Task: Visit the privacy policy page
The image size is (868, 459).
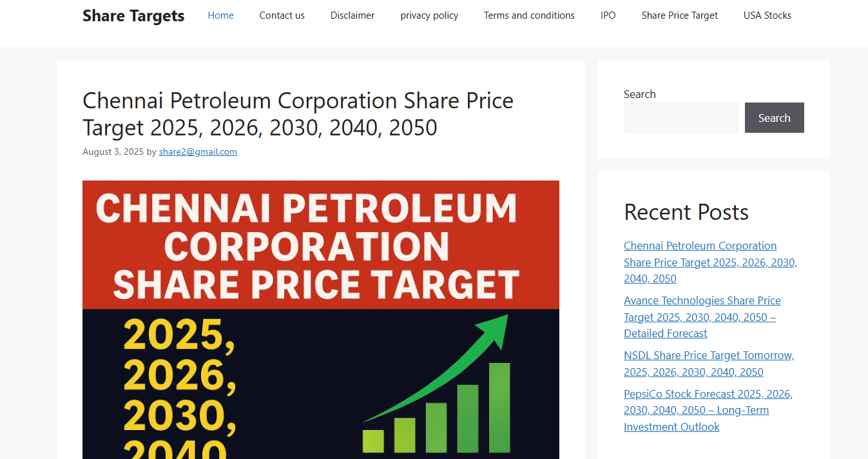Action: point(429,15)
